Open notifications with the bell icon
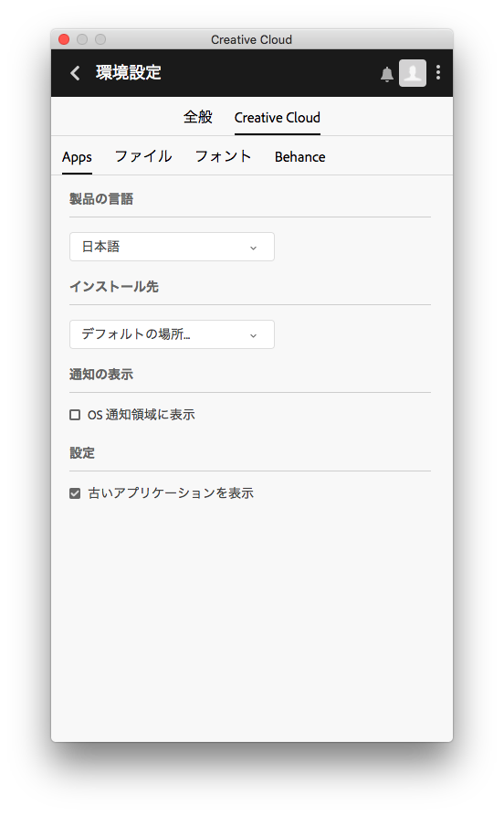 pos(386,74)
